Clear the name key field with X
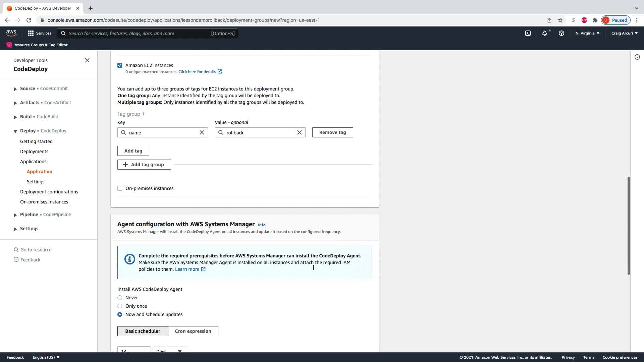 tap(202, 132)
